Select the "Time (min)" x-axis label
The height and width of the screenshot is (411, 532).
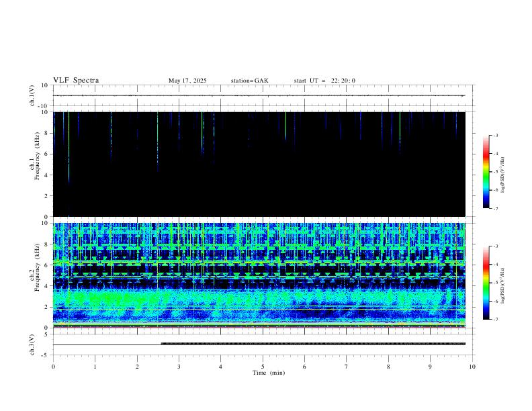click(x=269, y=373)
